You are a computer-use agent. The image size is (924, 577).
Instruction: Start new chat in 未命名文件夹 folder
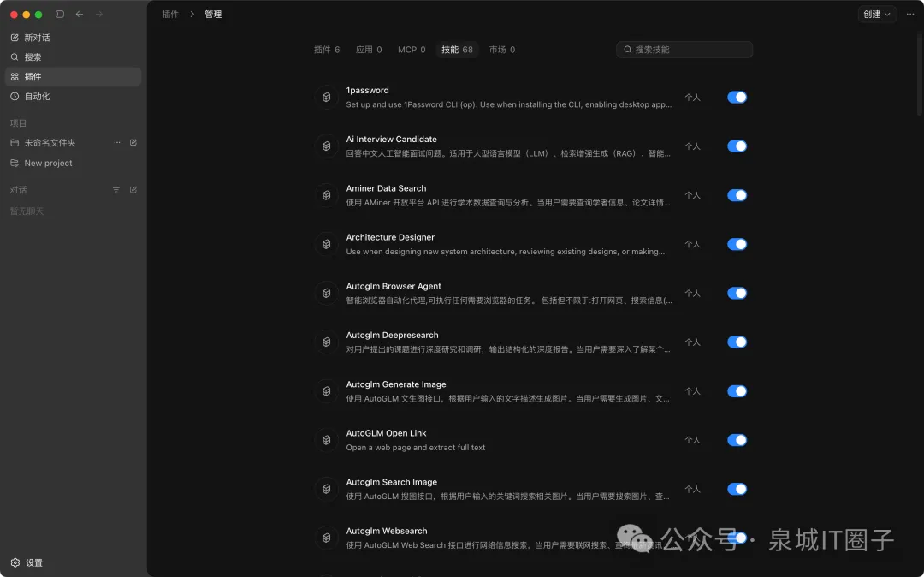pyautogui.click(x=133, y=143)
